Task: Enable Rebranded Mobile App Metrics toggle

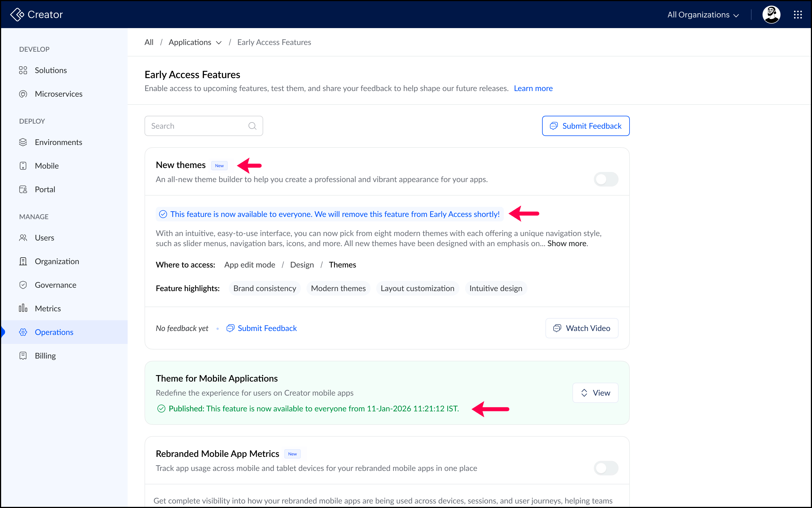Action: (x=606, y=468)
